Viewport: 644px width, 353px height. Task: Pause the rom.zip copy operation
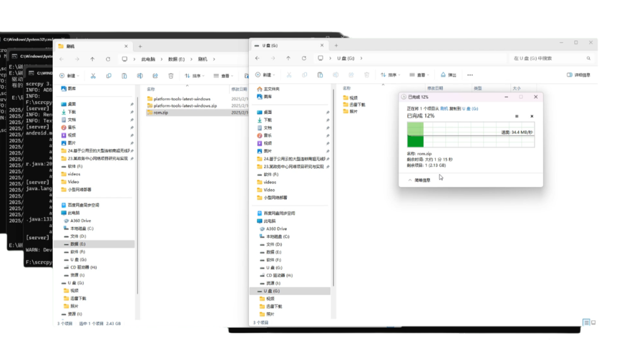[x=517, y=116]
